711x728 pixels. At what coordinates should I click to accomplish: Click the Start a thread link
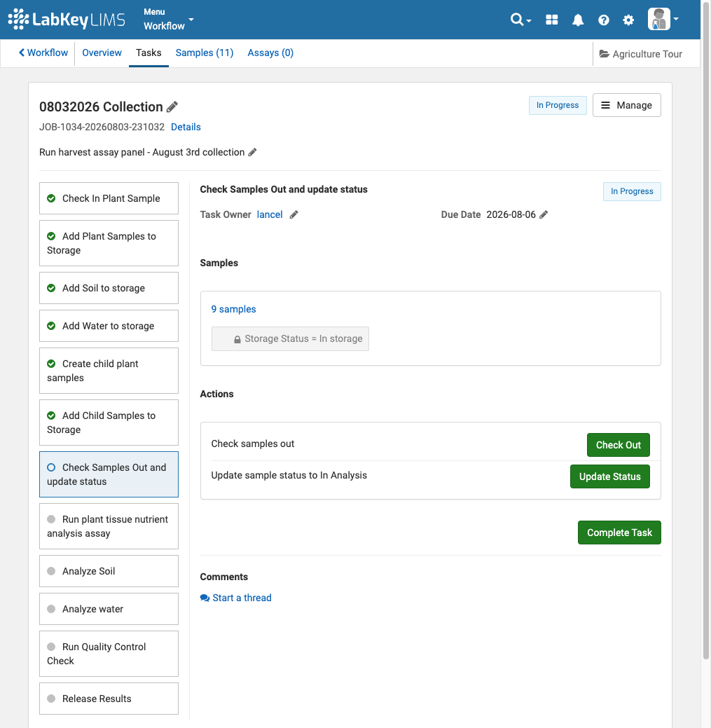242,598
